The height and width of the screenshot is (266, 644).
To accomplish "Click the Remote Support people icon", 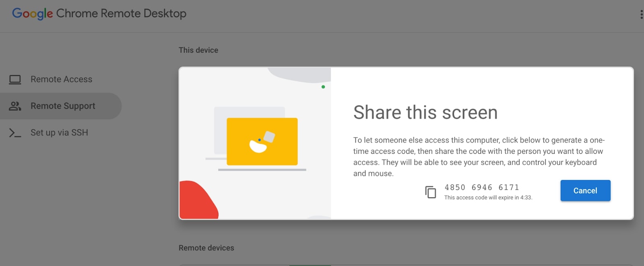I will tap(15, 106).
